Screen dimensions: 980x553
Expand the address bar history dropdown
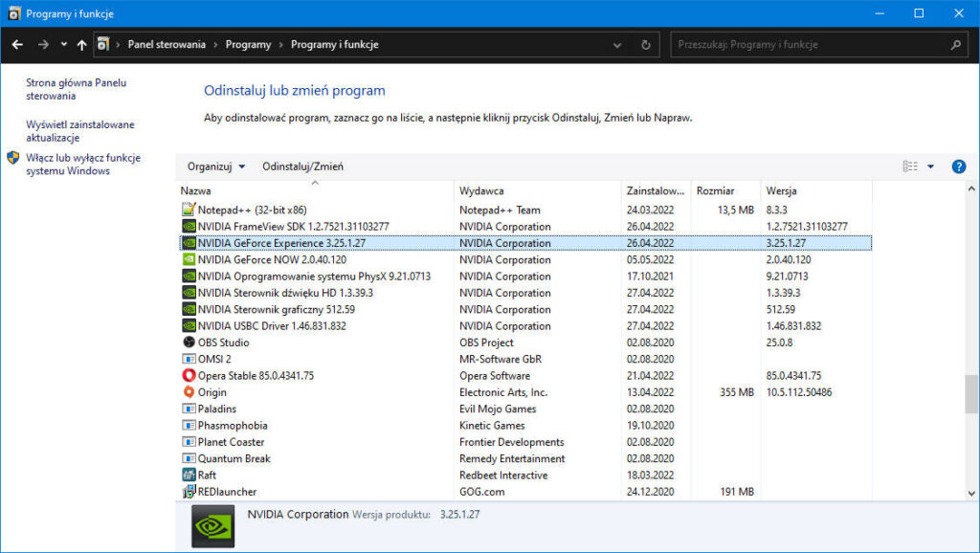[x=617, y=44]
